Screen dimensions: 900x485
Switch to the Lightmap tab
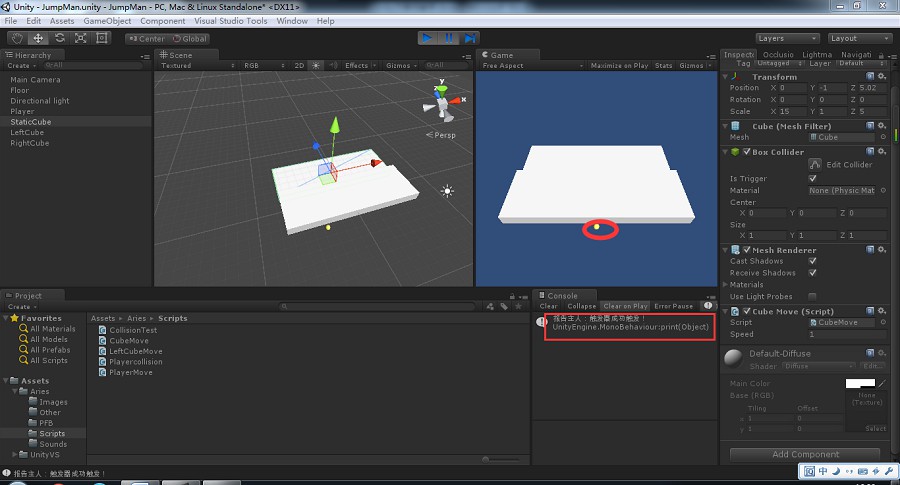(x=817, y=55)
